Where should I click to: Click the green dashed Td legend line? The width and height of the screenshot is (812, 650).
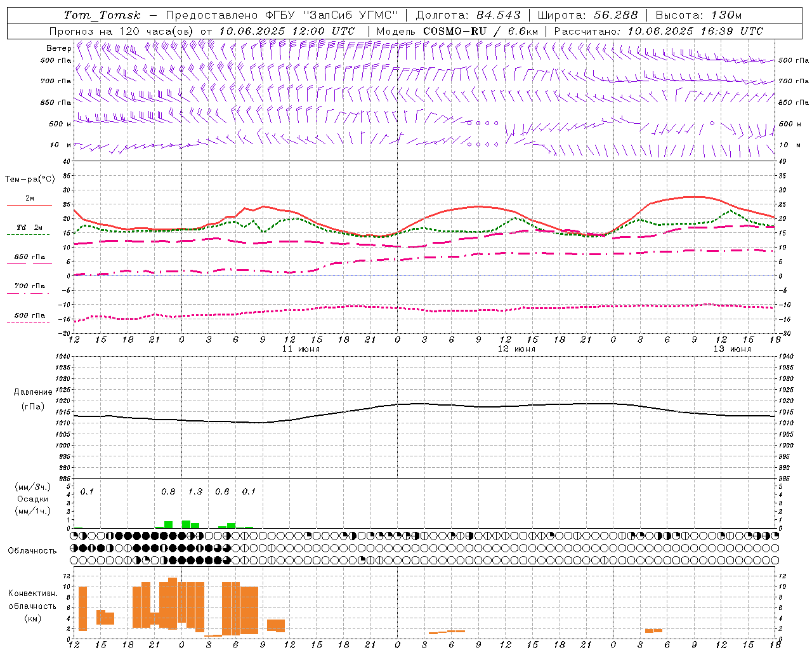click(x=28, y=235)
